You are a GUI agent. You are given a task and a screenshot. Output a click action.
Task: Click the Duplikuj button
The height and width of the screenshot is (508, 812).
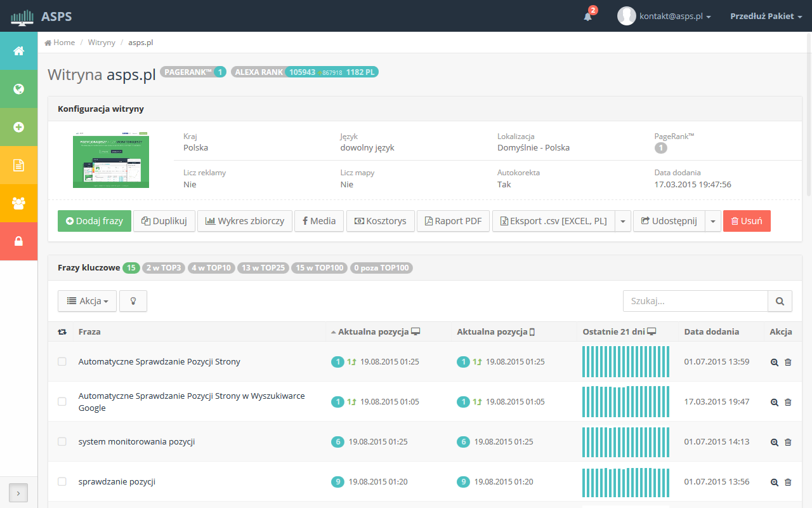pyautogui.click(x=164, y=221)
